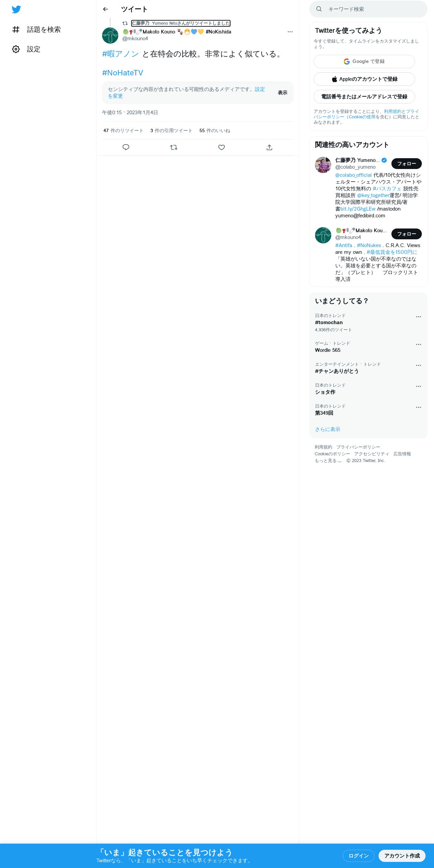Click the キーワード検索 search field
The width and height of the screenshot is (434, 868).
(368, 9)
